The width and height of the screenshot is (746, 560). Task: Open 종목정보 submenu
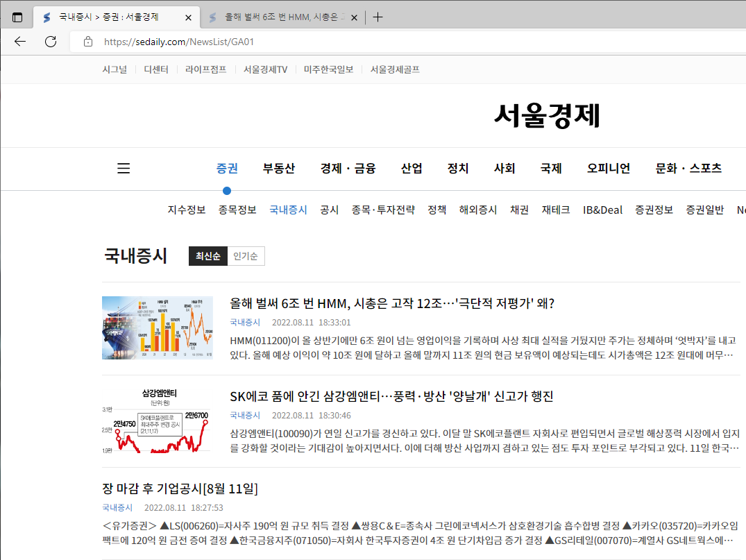coord(237,210)
